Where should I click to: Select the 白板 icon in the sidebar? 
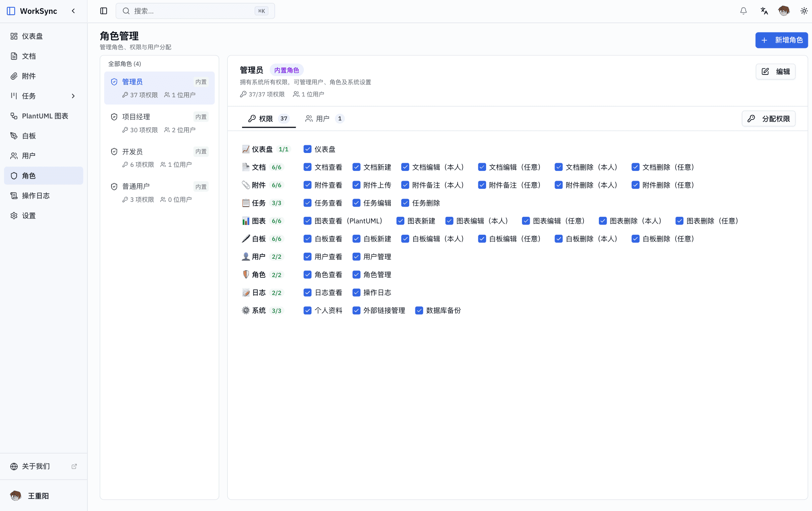click(x=14, y=135)
